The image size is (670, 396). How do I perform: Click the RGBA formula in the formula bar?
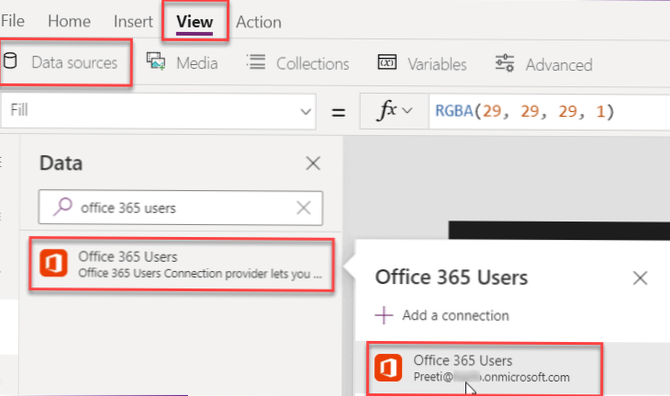(524, 111)
